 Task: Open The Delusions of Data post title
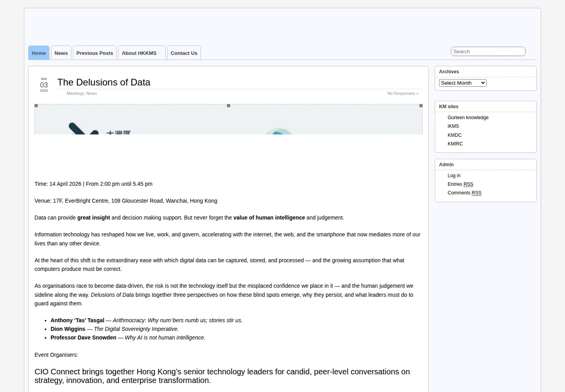(x=104, y=82)
